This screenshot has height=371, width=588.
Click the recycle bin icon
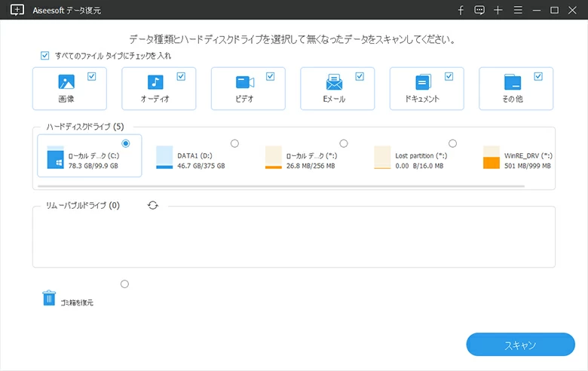click(x=49, y=298)
